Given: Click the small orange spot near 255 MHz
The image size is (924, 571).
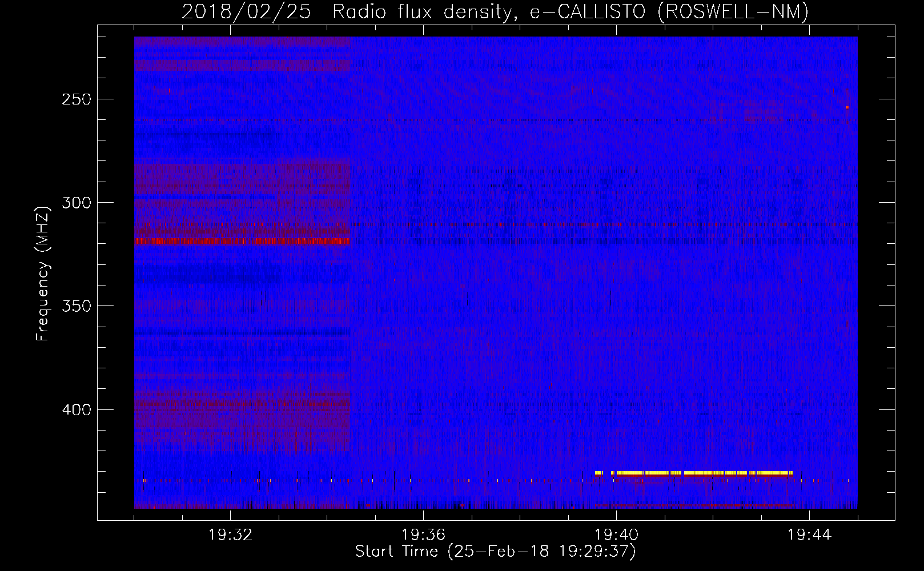Looking at the screenshot, I should point(847,107).
